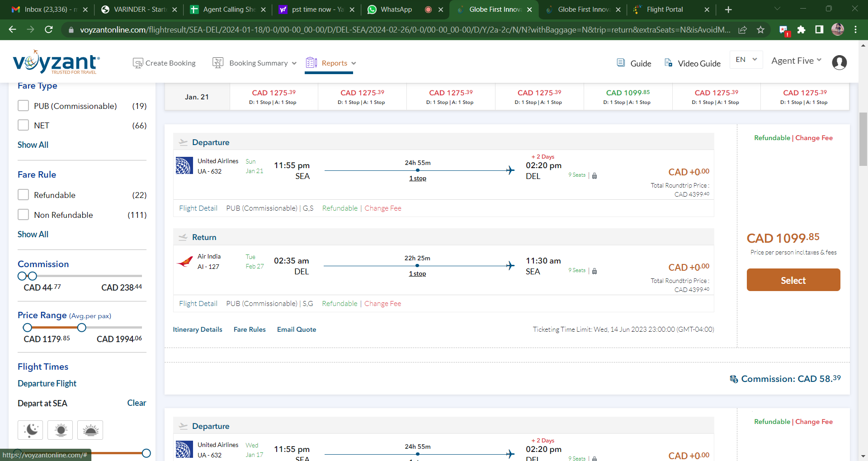Click the user profile avatar icon
This screenshot has height=461, width=868.
(839, 62)
